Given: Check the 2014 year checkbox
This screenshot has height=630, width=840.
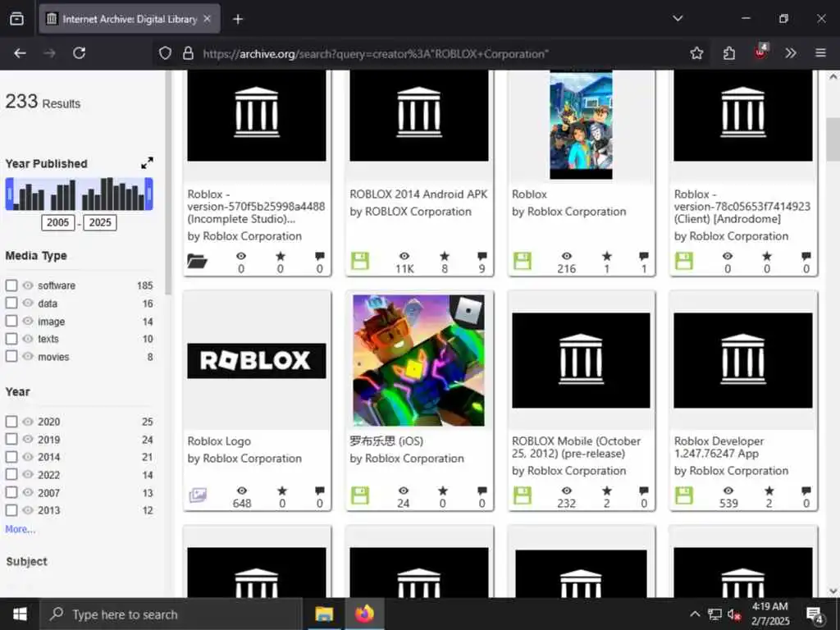Looking at the screenshot, I should click(x=11, y=457).
